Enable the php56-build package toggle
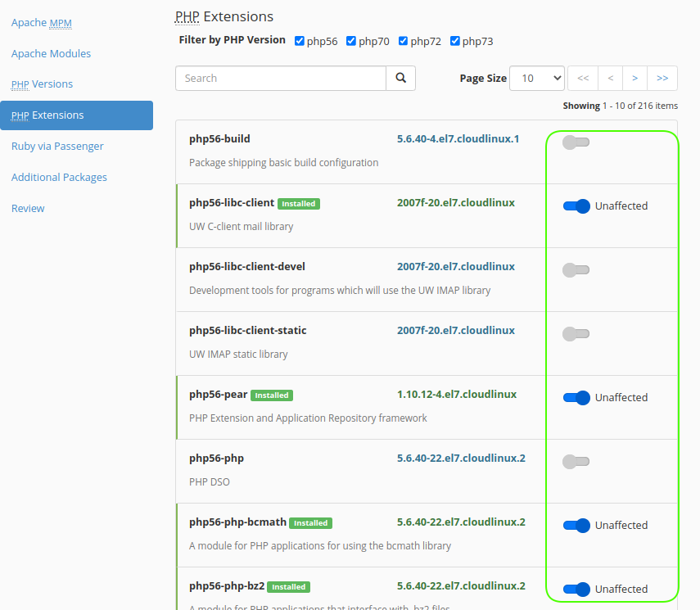700x610 pixels. tap(576, 142)
